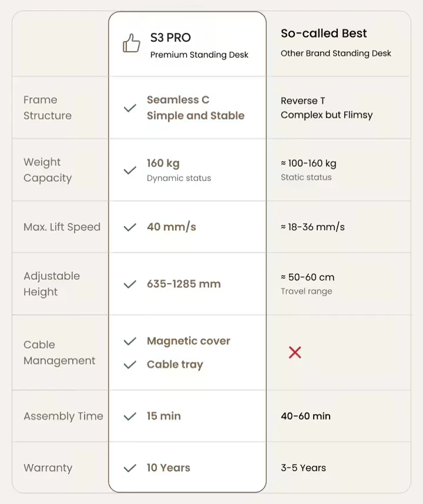Click the checkmark beside 160 kg

tap(130, 170)
